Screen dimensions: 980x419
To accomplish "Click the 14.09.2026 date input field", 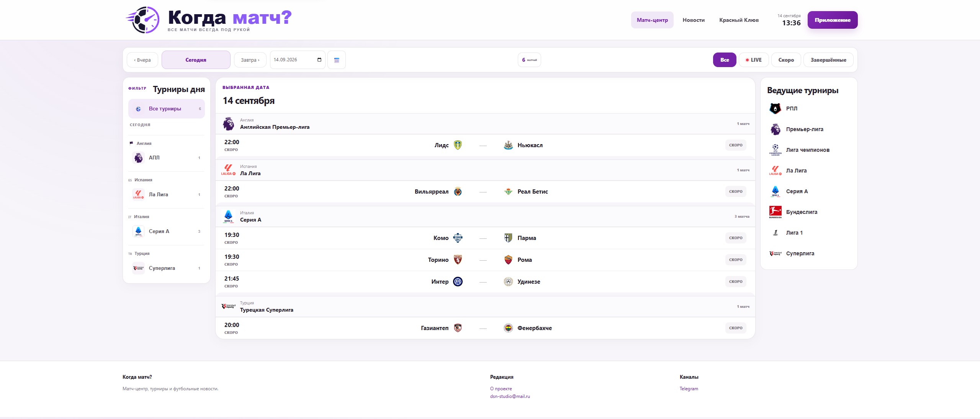I will click(x=298, y=60).
